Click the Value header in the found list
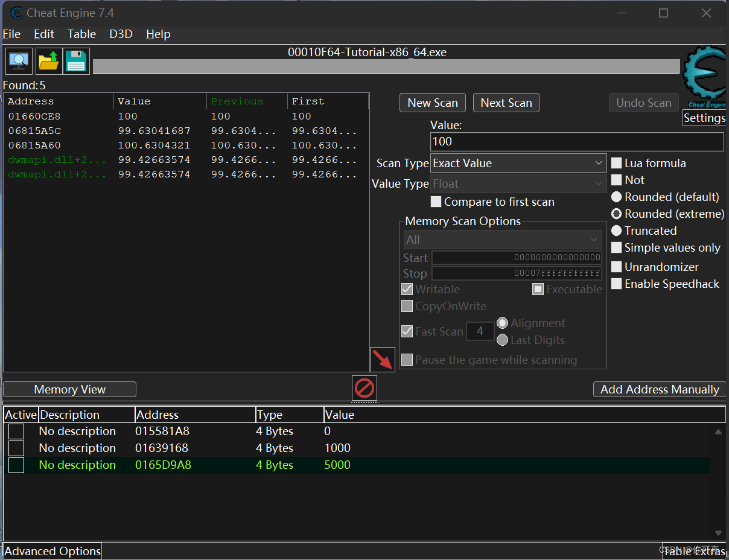Image resolution: width=729 pixels, height=560 pixels. (x=160, y=101)
